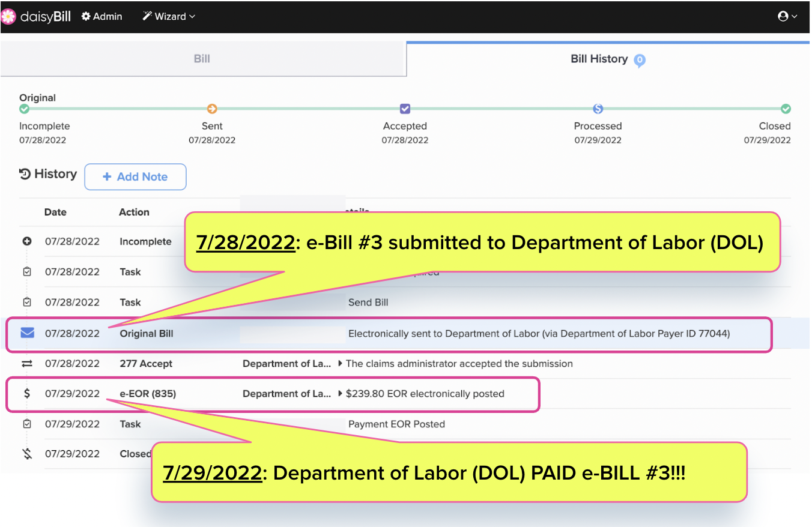Click the History clock icon
The image size is (812, 527).
(25, 174)
